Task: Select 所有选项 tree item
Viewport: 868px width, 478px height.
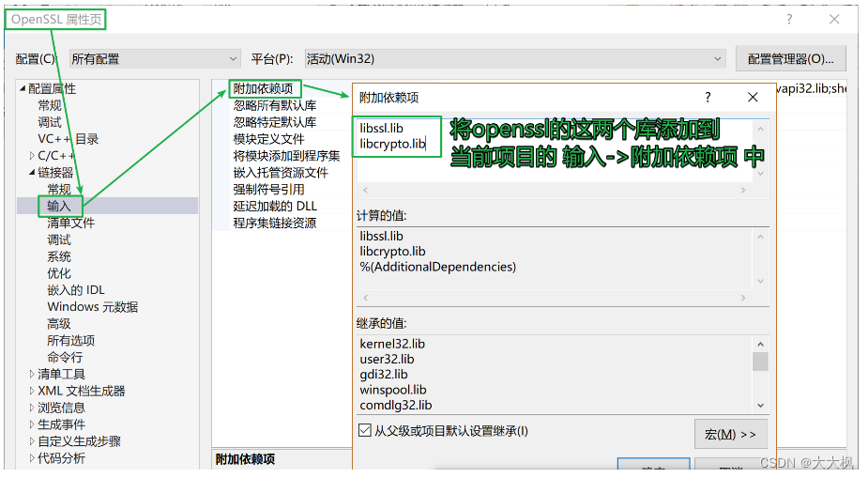Action: coord(71,340)
